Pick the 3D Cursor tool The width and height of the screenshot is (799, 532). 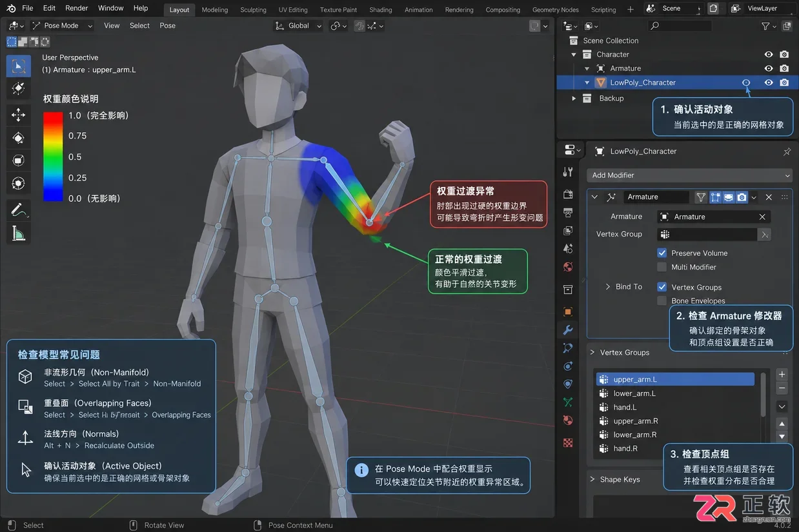[18, 88]
